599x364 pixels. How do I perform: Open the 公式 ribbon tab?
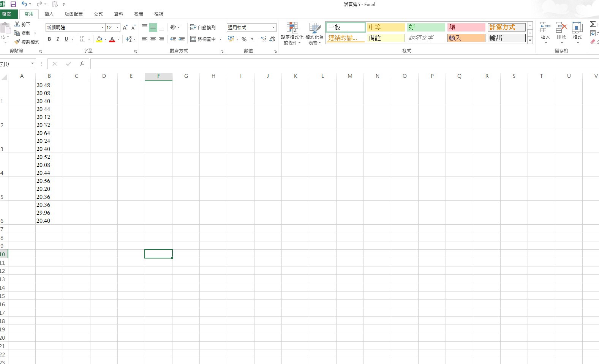[98, 14]
